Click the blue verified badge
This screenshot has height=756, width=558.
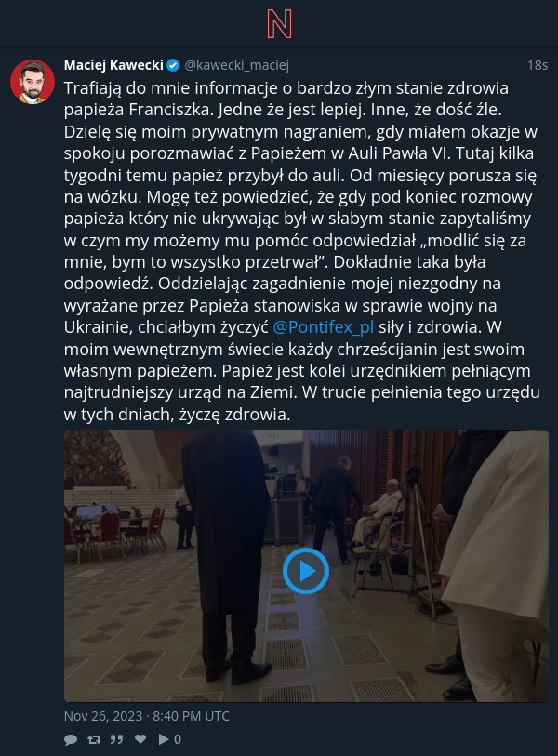(x=173, y=65)
